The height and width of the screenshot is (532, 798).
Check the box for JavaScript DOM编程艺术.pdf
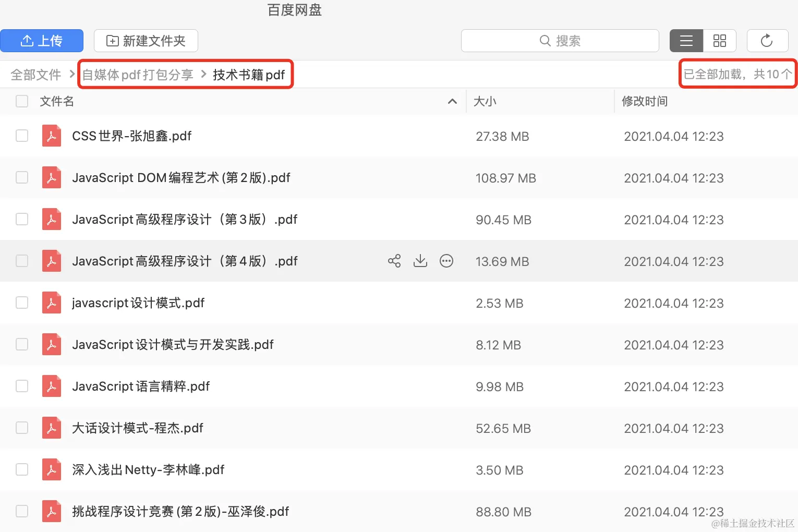tap(22, 177)
